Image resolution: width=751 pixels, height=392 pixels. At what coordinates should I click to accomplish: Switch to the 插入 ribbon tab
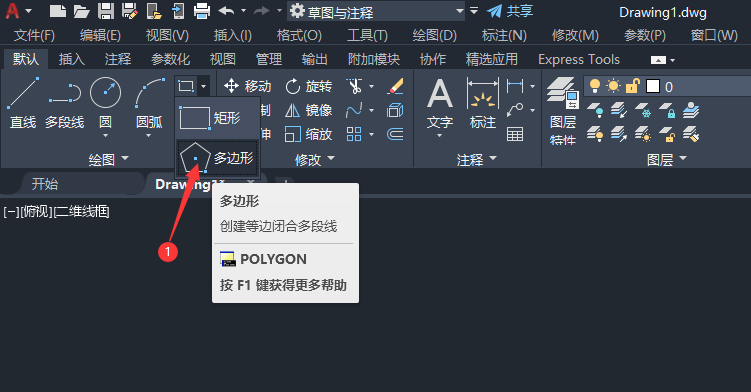[72, 59]
